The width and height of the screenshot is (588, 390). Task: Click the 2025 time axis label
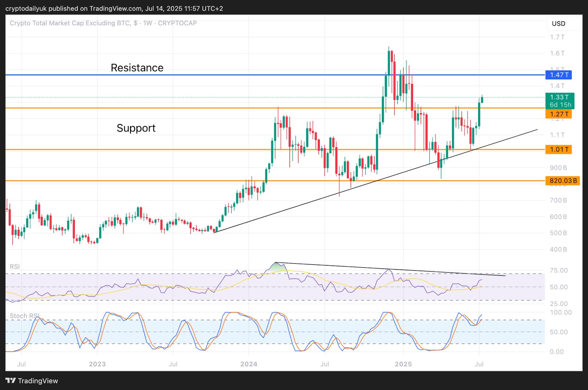(403, 364)
